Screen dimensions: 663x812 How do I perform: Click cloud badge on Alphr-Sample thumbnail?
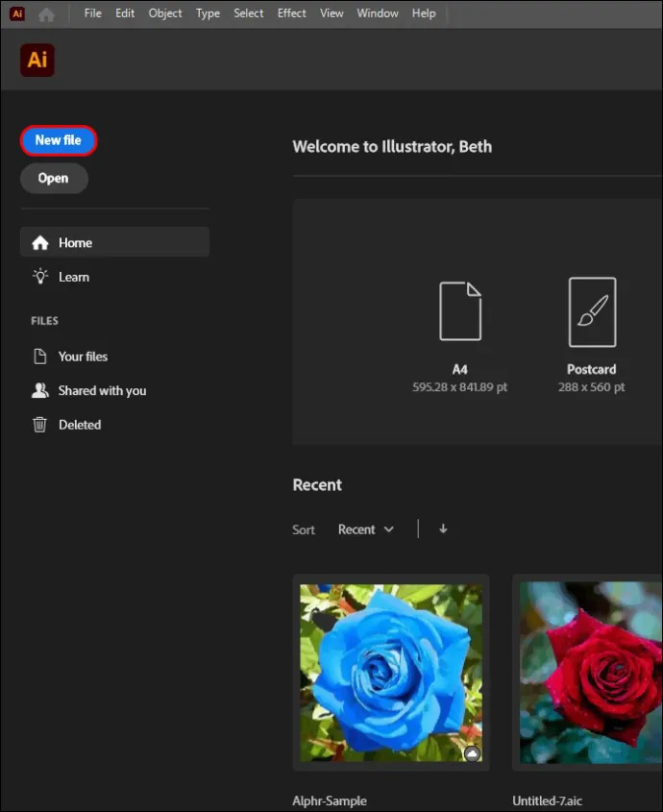point(472,753)
